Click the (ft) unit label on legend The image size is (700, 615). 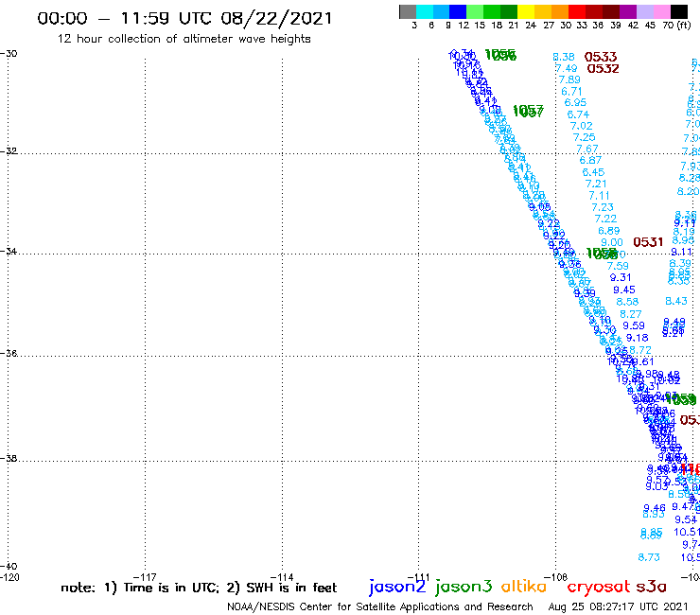click(683, 26)
